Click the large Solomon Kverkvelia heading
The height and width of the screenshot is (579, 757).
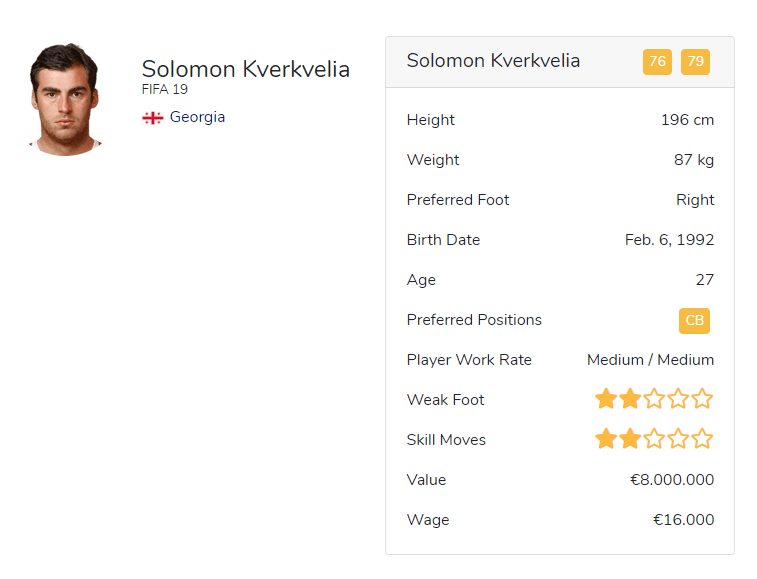tap(245, 69)
